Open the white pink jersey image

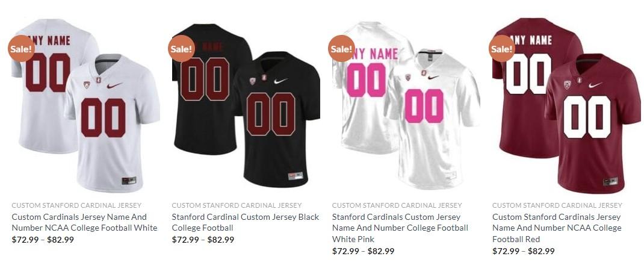(x=406, y=105)
